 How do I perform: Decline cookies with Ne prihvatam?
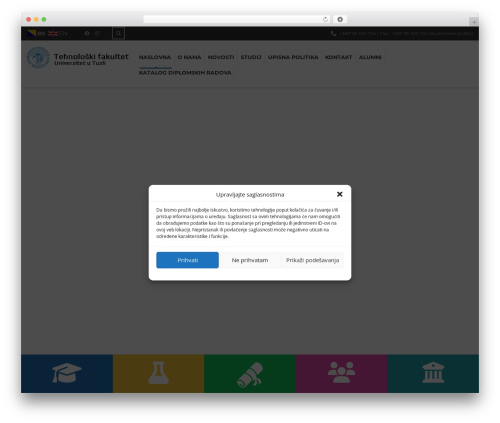click(250, 260)
